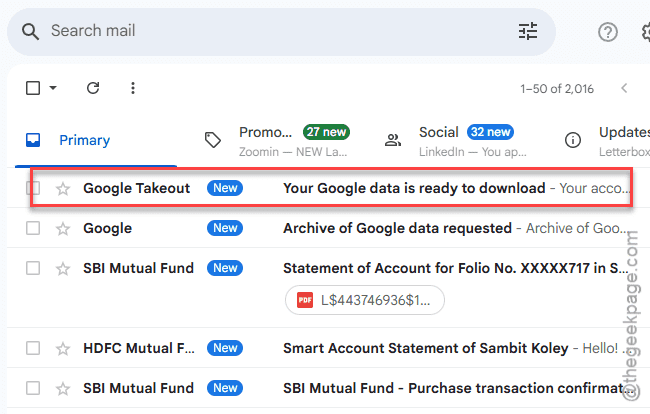Select the Google Takeout email checkbox

click(33, 188)
